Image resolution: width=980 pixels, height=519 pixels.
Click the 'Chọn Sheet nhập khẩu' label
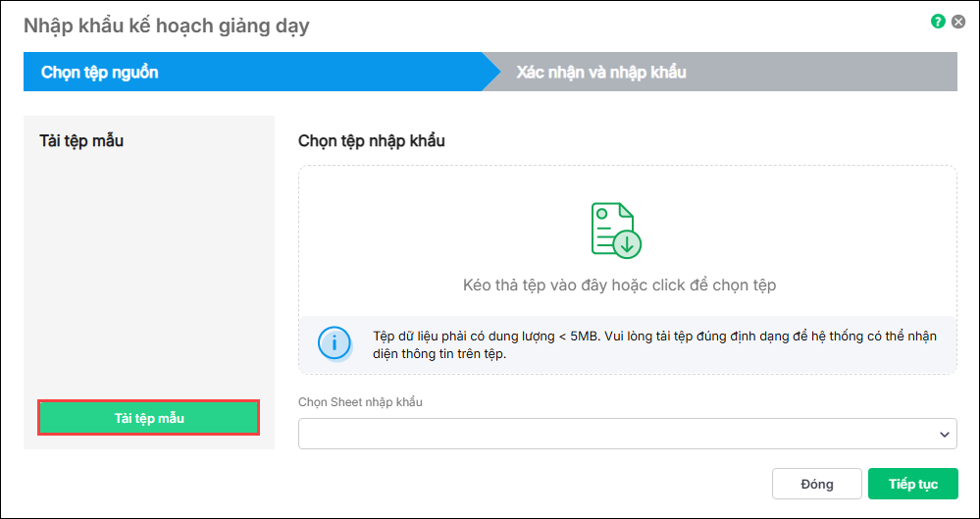pyautogui.click(x=360, y=402)
